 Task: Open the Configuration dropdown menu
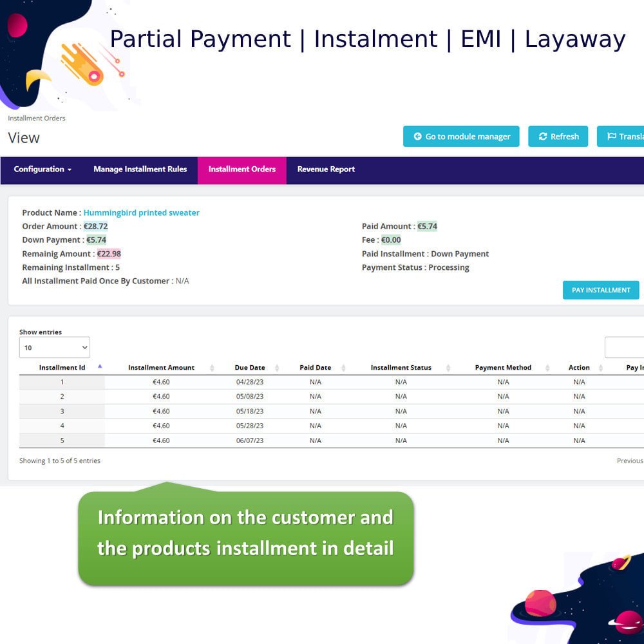[x=43, y=169]
